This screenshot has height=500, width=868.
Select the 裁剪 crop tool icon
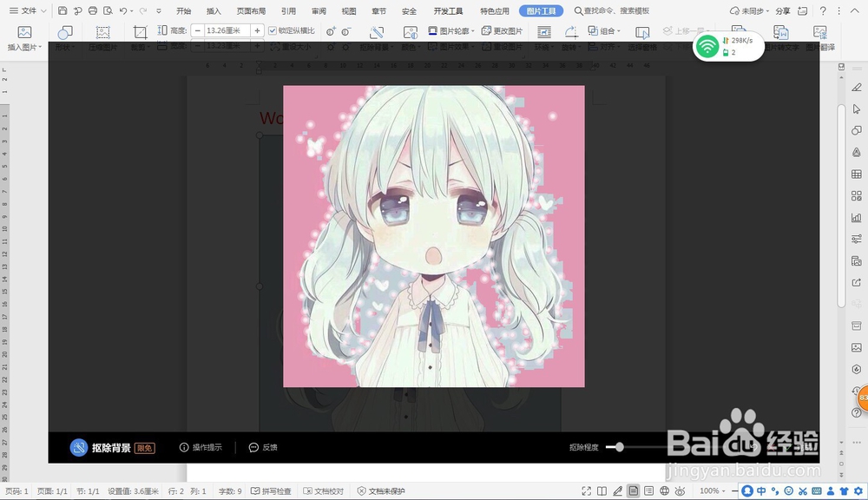140,33
